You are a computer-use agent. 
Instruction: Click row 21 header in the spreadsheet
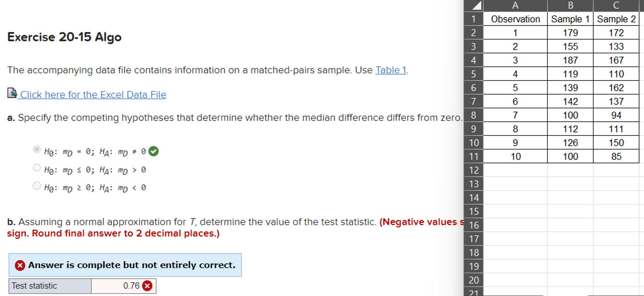[x=473, y=293]
